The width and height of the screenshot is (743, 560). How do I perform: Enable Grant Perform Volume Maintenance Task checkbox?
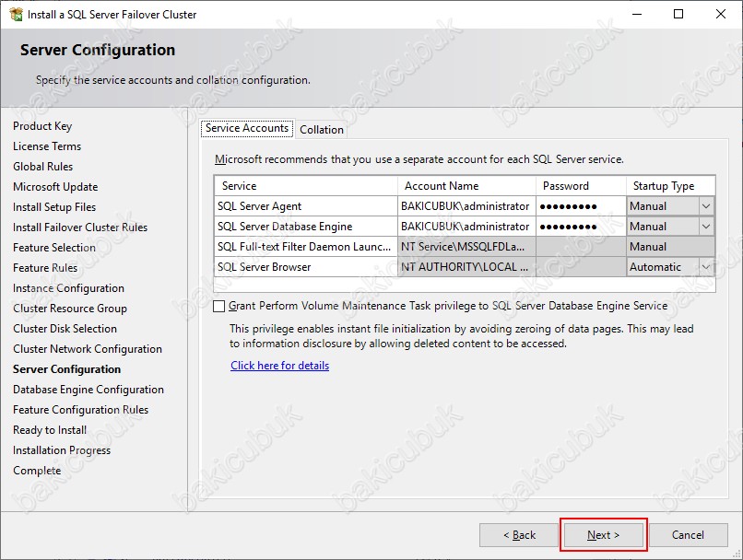(x=218, y=307)
